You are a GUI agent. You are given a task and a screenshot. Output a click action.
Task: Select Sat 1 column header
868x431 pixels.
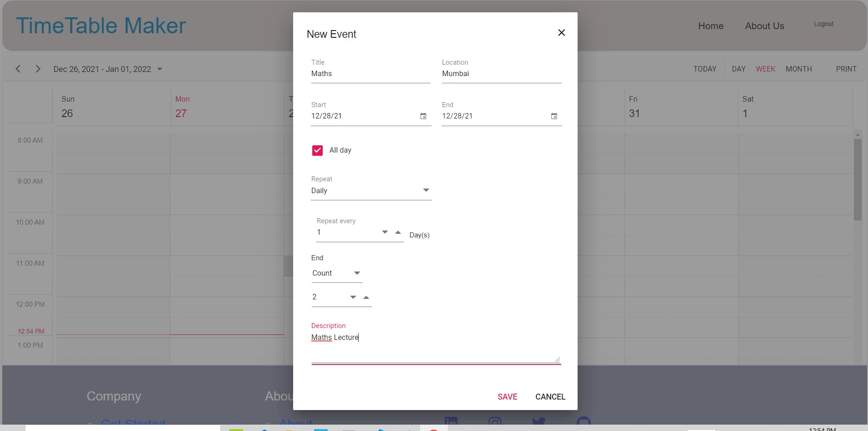[795, 107]
